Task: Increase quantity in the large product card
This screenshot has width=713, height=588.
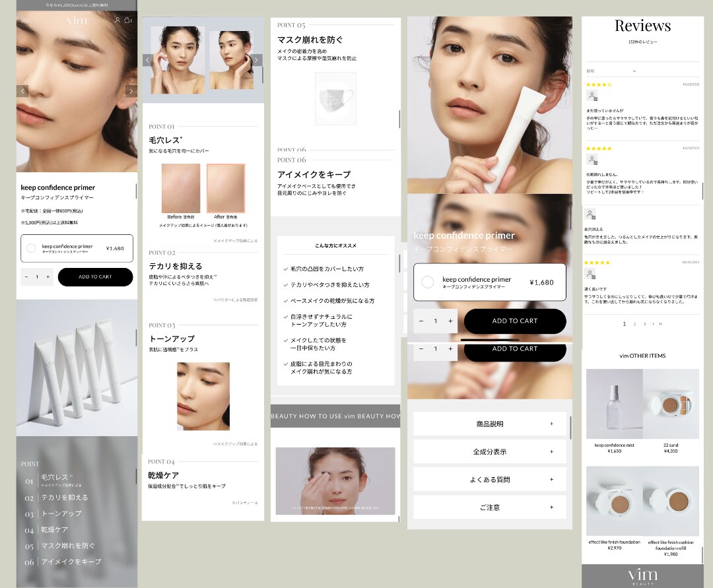Action: click(451, 321)
